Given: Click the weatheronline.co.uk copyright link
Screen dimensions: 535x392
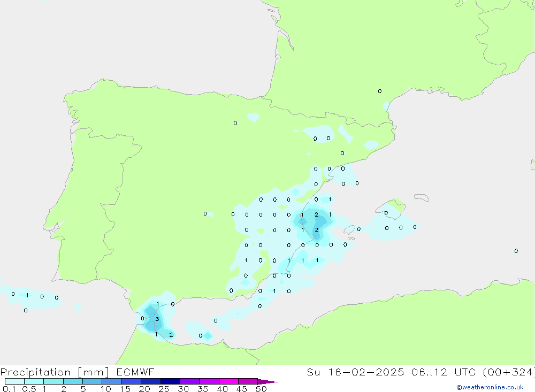Looking at the screenshot, I should 490,387.
